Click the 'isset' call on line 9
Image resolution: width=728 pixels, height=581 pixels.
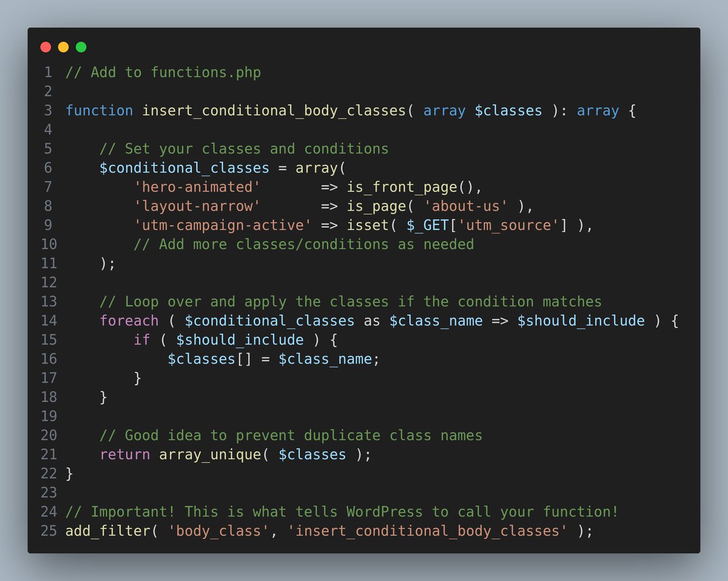coord(368,225)
